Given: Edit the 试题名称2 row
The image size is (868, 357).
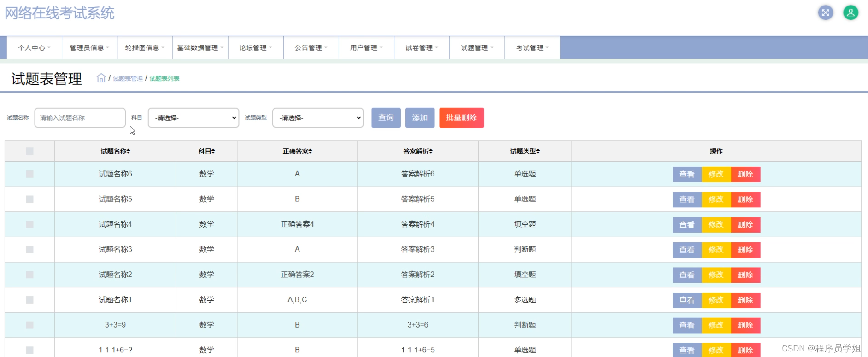Looking at the screenshot, I should coord(716,275).
